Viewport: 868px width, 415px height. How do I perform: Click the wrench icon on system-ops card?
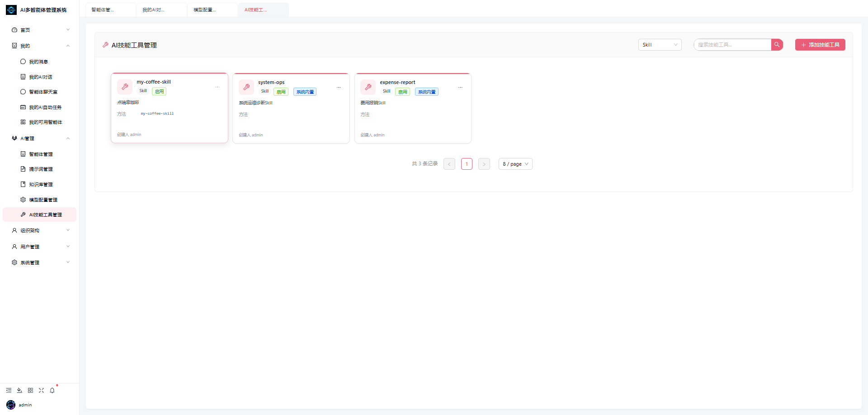tap(246, 87)
